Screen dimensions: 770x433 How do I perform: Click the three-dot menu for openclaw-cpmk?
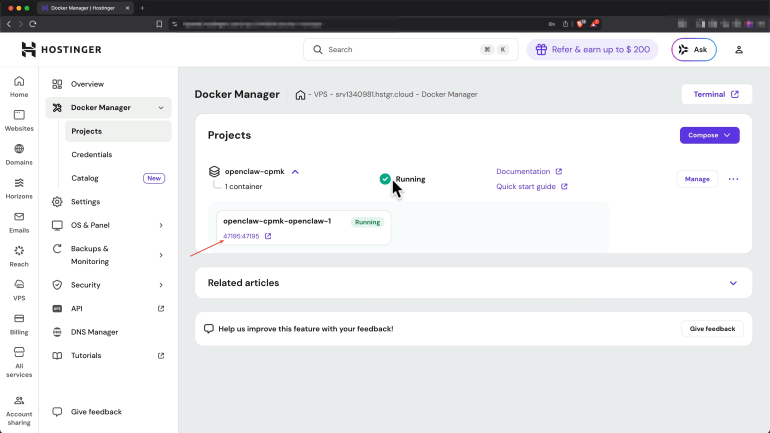pyautogui.click(x=733, y=179)
